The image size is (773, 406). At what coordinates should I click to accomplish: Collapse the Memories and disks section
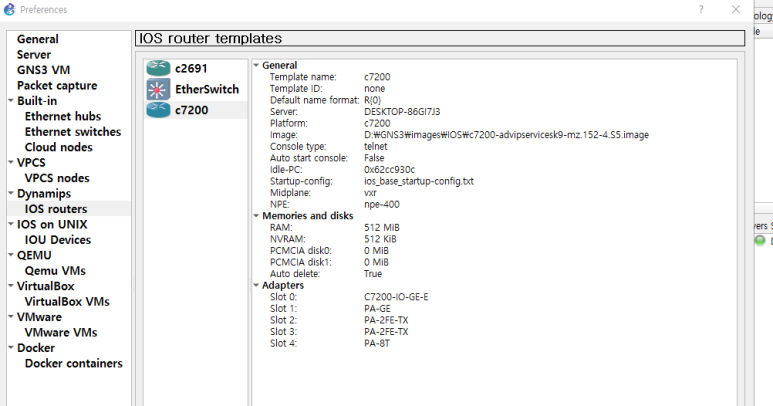256,216
